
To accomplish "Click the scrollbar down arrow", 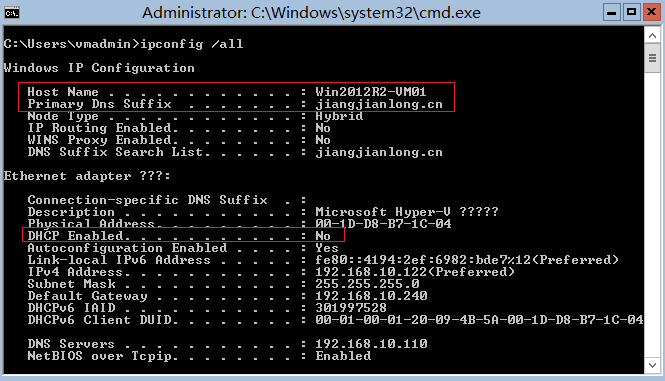I will point(652,365).
